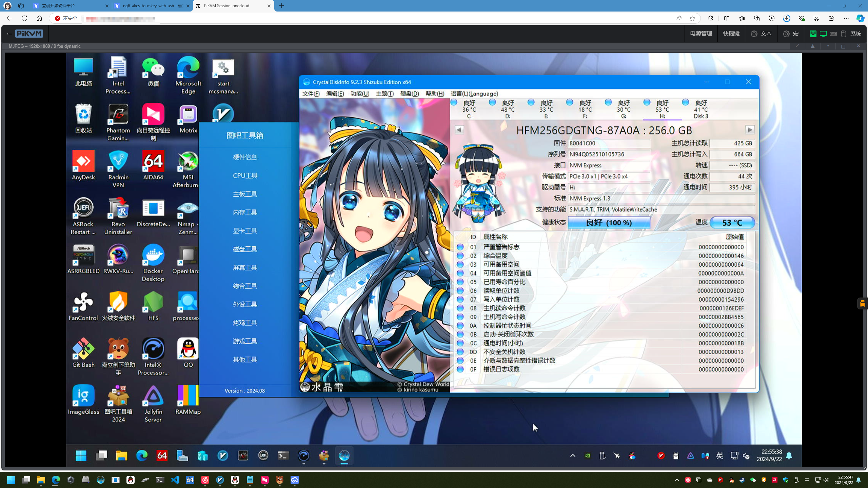The image size is (868, 488).
Task: Select 磁盘工具 in 图吧工具箱
Action: [x=245, y=249]
